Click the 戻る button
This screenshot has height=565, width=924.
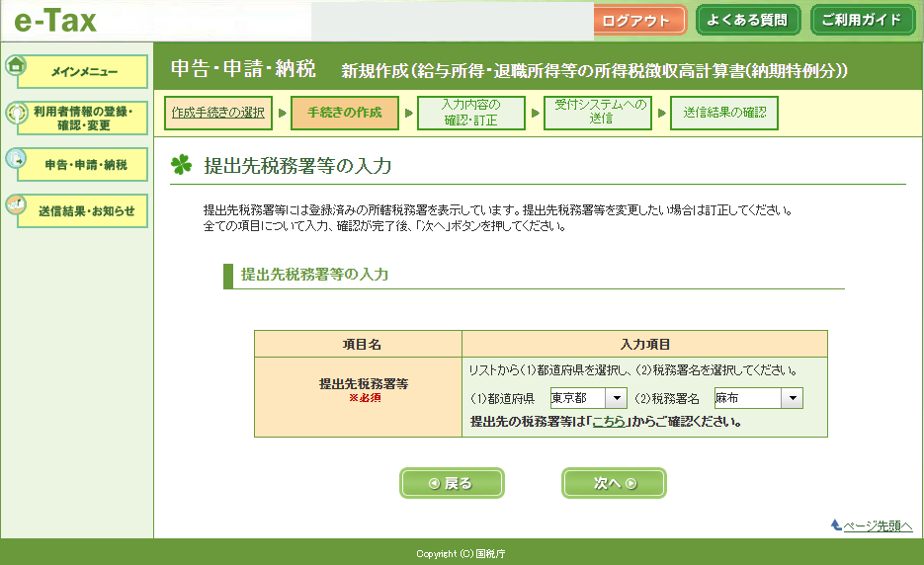click(452, 483)
